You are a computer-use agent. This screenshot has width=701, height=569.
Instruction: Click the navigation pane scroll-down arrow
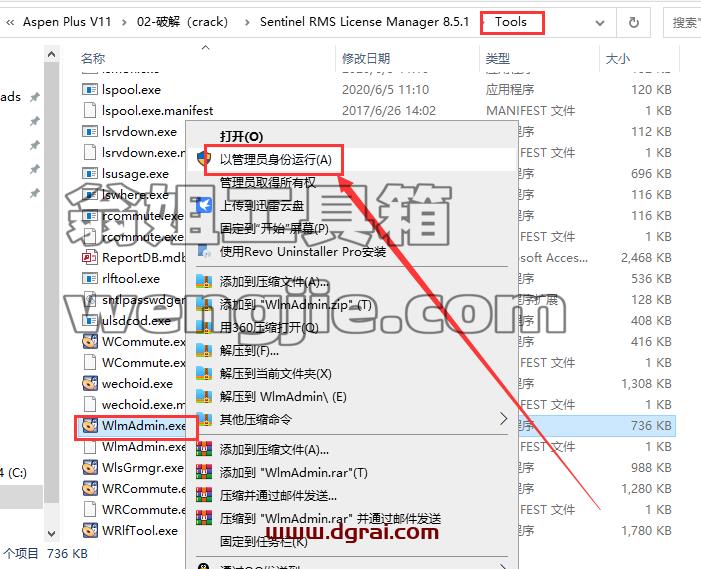pyautogui.click(x=51, y=534)
